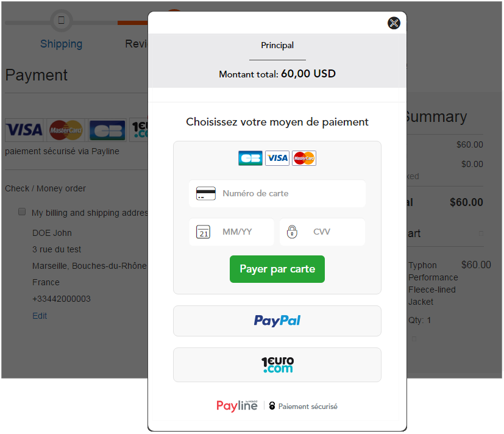Click the VISA logo in payment form
The width and height of the screenshot is (504, 434).
tap(277, 158)
